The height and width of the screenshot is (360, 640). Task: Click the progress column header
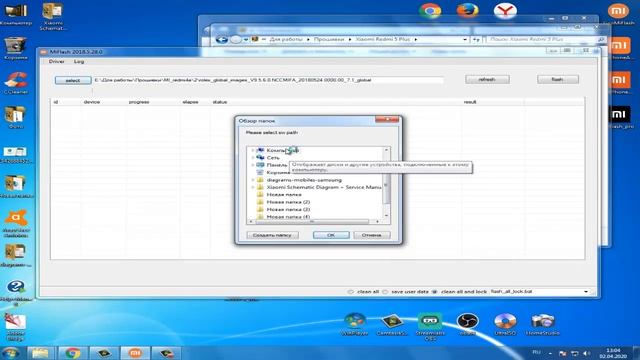139,102
